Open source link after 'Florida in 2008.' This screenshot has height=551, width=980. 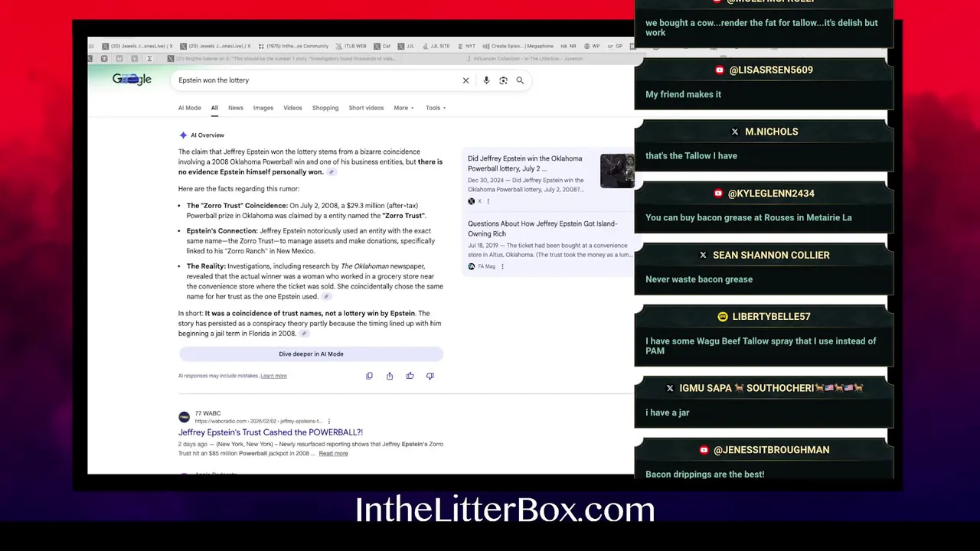304,334
